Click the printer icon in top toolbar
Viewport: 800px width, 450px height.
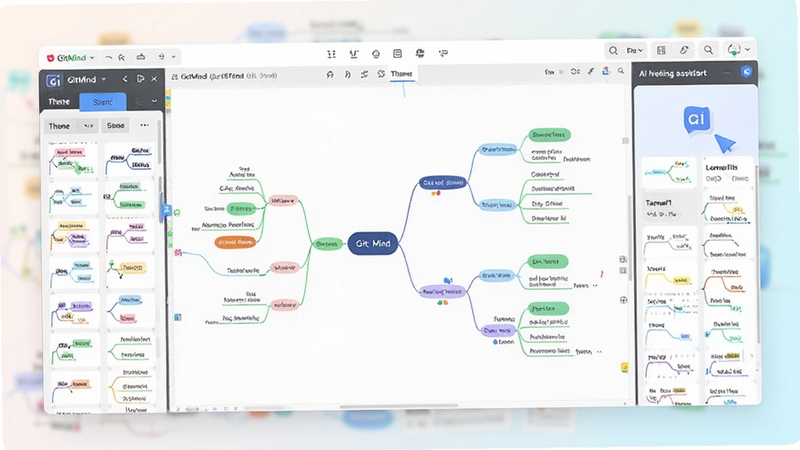pos(141,57)
